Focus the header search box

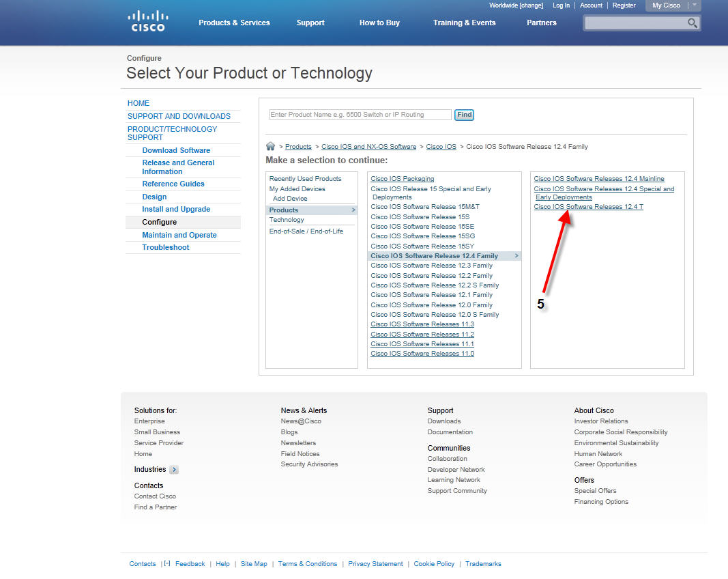click(635, 23)
